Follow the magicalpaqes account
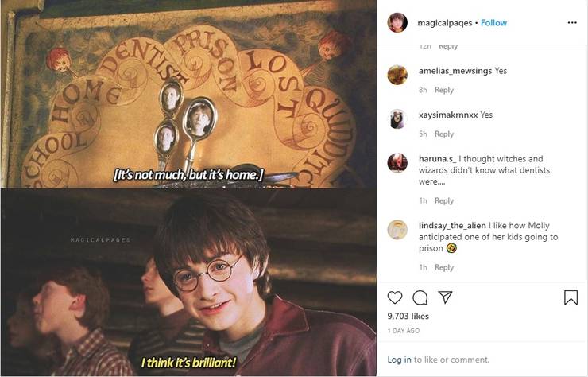 coord(494,23)
